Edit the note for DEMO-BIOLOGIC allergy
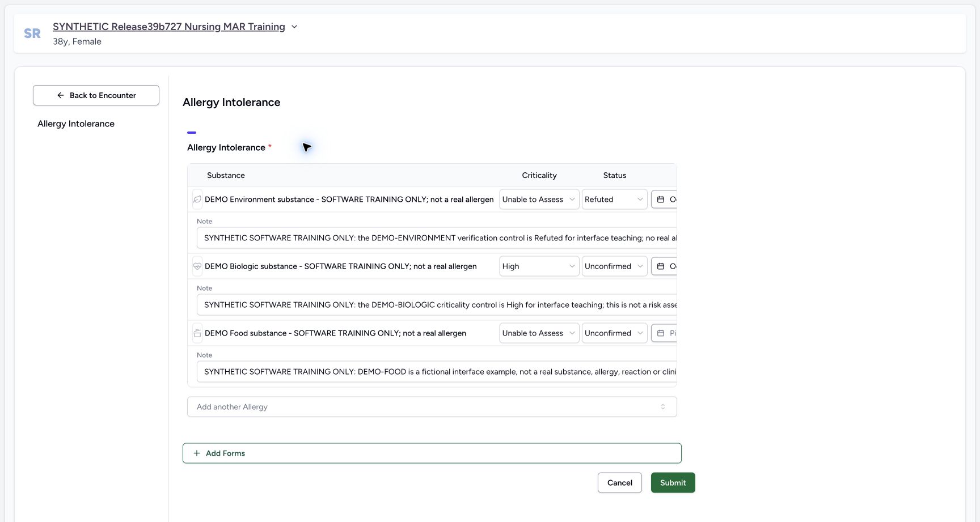This screenshot has height=522, width=980. 437,305
